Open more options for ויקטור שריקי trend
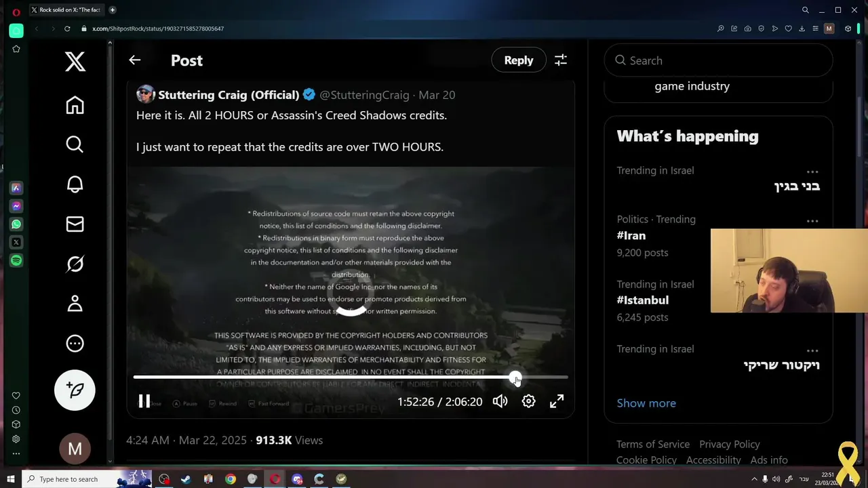Screen dimensions: 868x488 (x=812, y=350)
